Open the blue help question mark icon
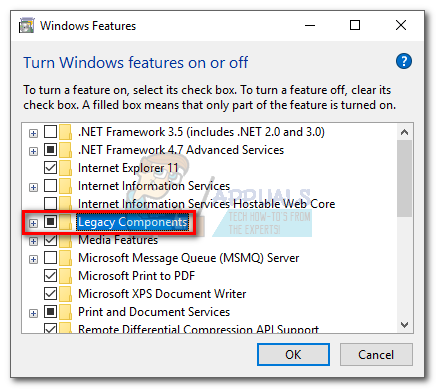Viewport: 436px width, 389px height. coord(404,61)
